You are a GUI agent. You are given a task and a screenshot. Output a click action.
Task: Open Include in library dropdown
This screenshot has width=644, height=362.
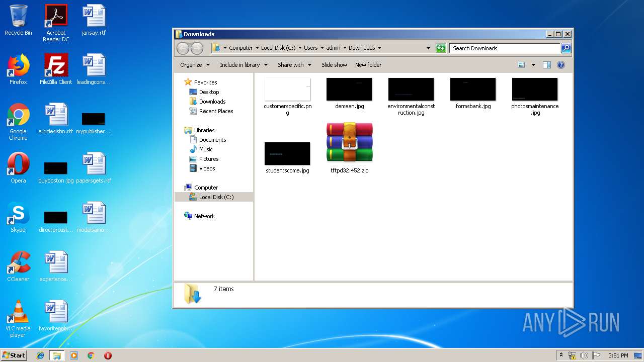click(244, 65)
